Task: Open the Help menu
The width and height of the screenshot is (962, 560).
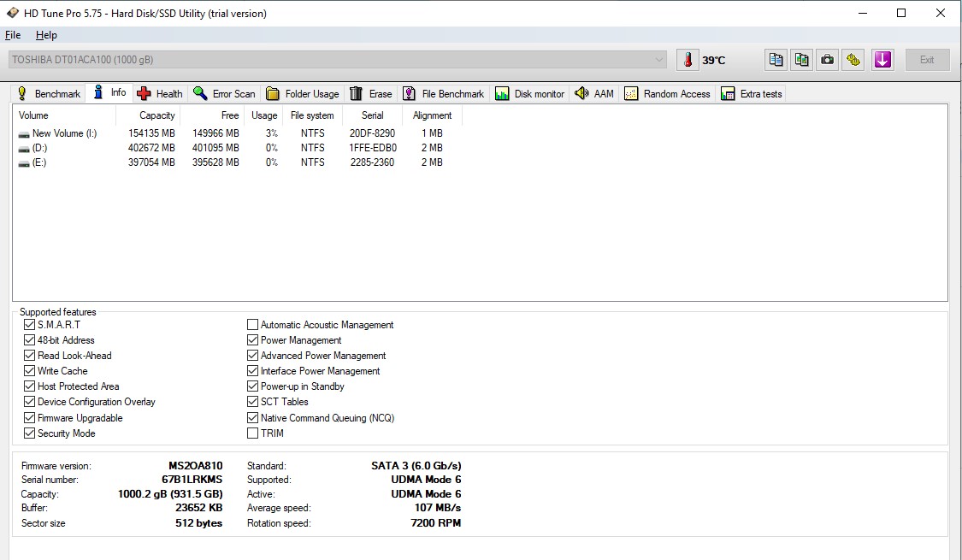Action: point(46,35)
